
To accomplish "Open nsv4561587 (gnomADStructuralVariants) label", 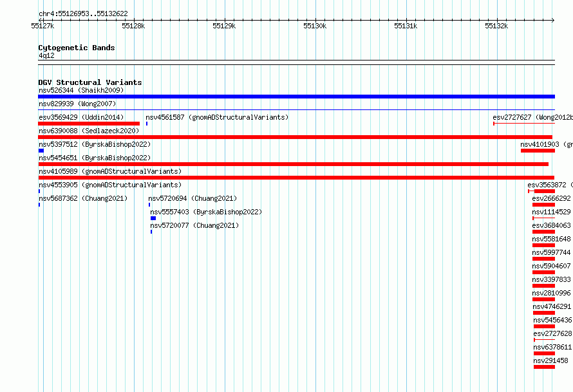I will point(217,117).
